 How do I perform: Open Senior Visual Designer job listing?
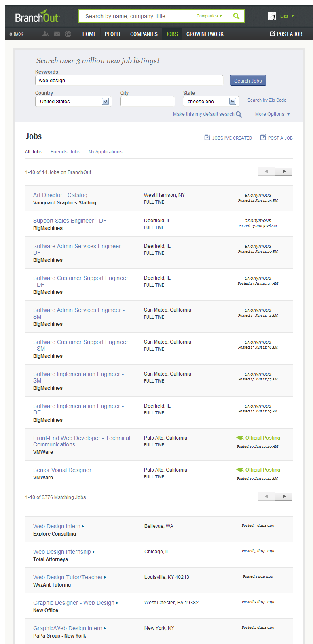62,470
